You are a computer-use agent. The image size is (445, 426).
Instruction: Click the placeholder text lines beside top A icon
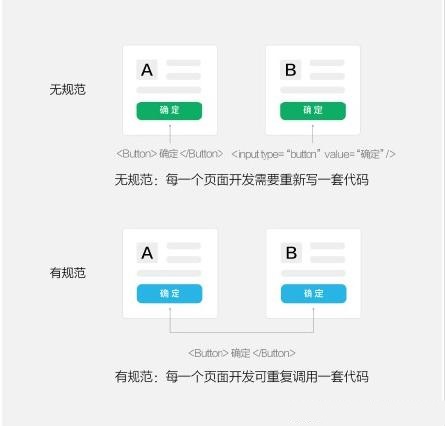[x=184, y=70]
